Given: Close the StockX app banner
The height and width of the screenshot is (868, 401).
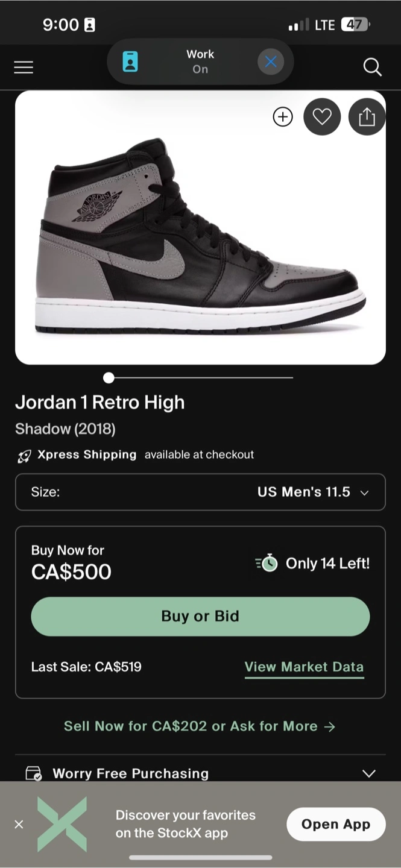Looking at the screenshot, I should tap(19, 824).
